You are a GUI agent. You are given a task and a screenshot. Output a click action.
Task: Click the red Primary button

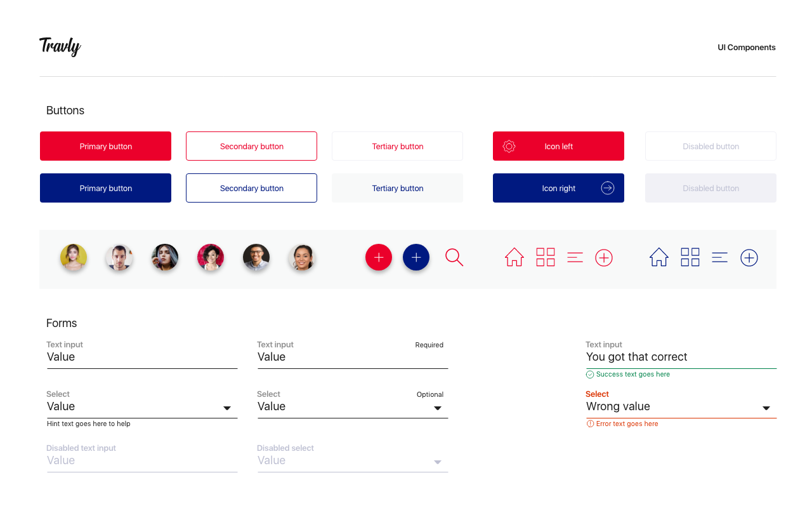pos(105,146)
